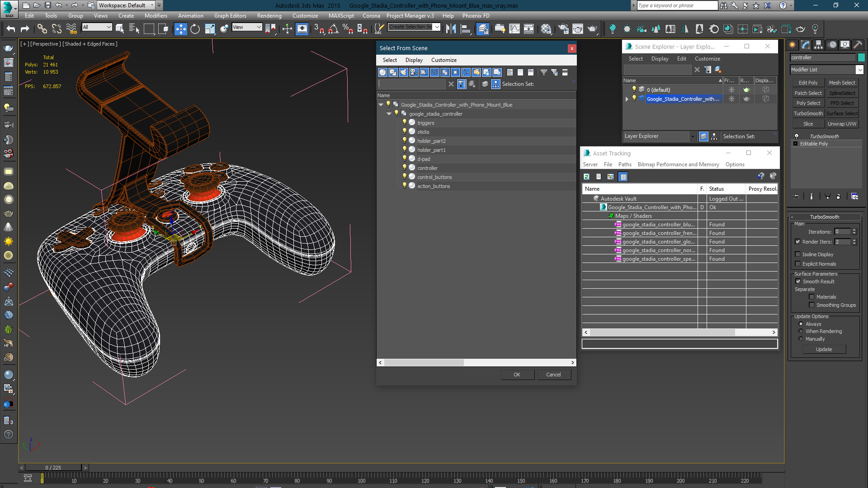Select the When Rendering update option

801,331
